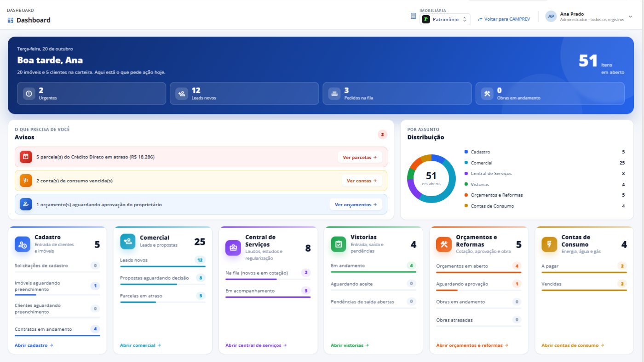Image resolution: width=644 pixels, height=362 pixels.
Task: Click Aguardando aprovação row in Orçamentos card
Action: coord(479,285)
